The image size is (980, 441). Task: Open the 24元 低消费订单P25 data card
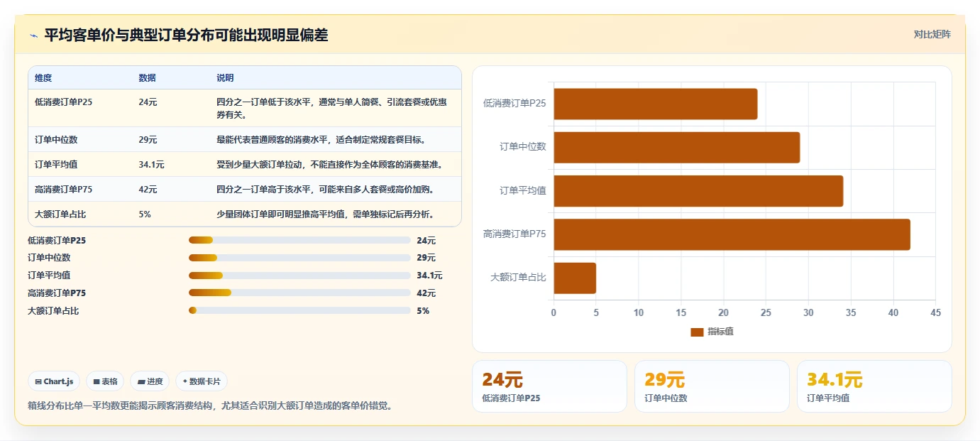point(549,386)
